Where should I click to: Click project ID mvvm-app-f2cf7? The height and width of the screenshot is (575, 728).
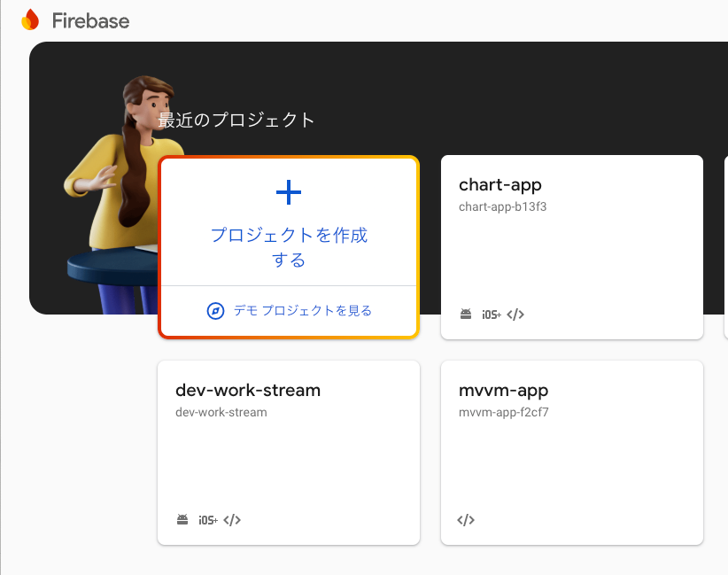point(504,413)
